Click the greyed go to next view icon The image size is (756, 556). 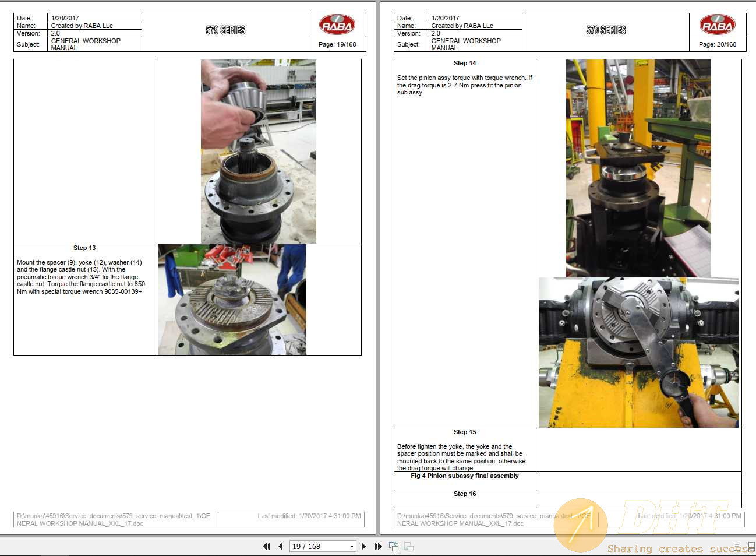pyautogui.click(x=409, y=546)
